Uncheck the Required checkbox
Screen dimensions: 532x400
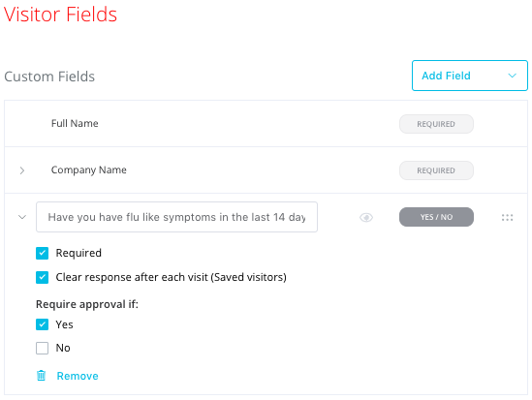(42, 253)
